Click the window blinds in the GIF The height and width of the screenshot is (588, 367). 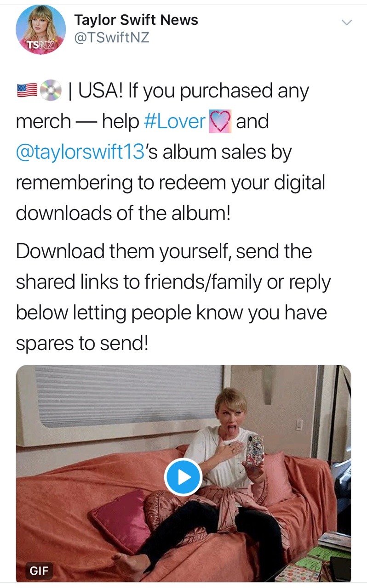click(x=130, y=396)
